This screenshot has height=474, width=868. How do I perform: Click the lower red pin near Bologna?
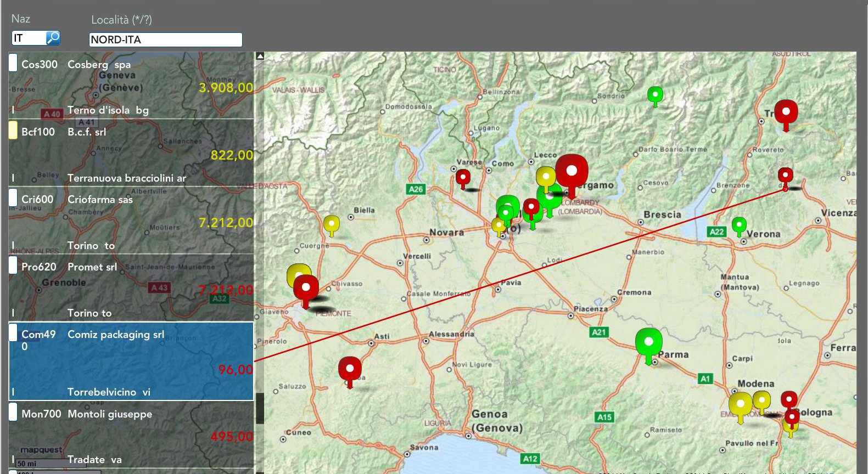pos(792,418)
